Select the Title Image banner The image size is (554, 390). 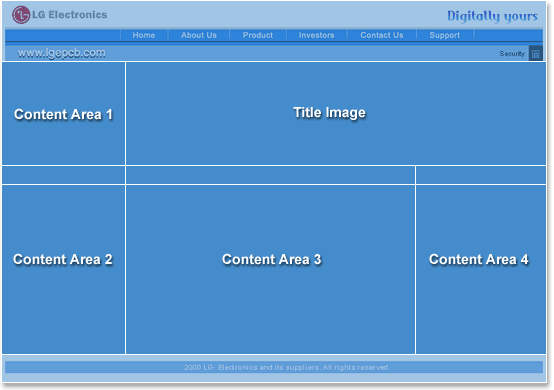click(336, 113)
